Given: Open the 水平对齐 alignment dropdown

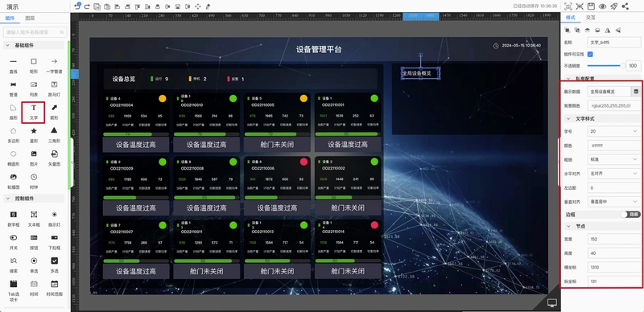Looking at the screenshot, I should pyautogui.click(x=613, y=174).
